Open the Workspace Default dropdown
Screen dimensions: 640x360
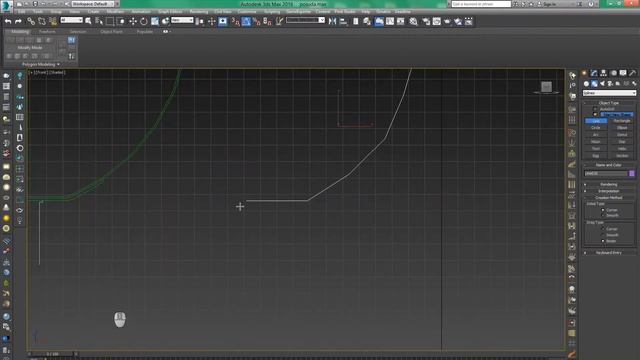[x=93, y=4]
